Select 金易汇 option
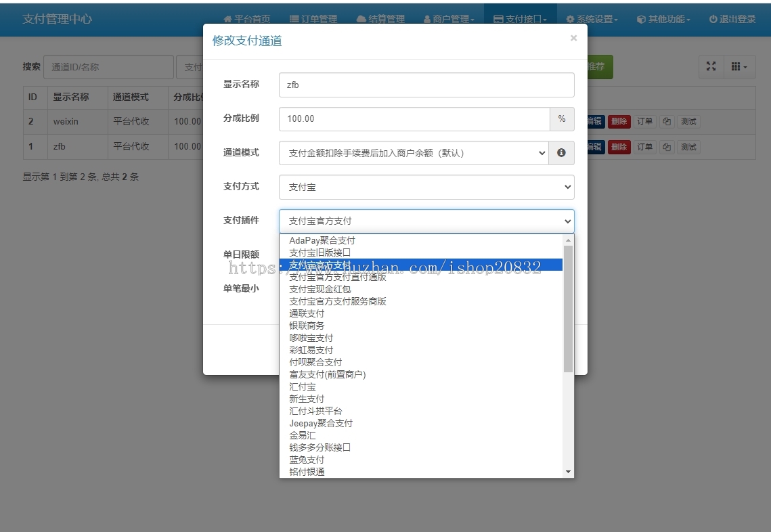Screen dimensions: 771x532 [421, 436]
